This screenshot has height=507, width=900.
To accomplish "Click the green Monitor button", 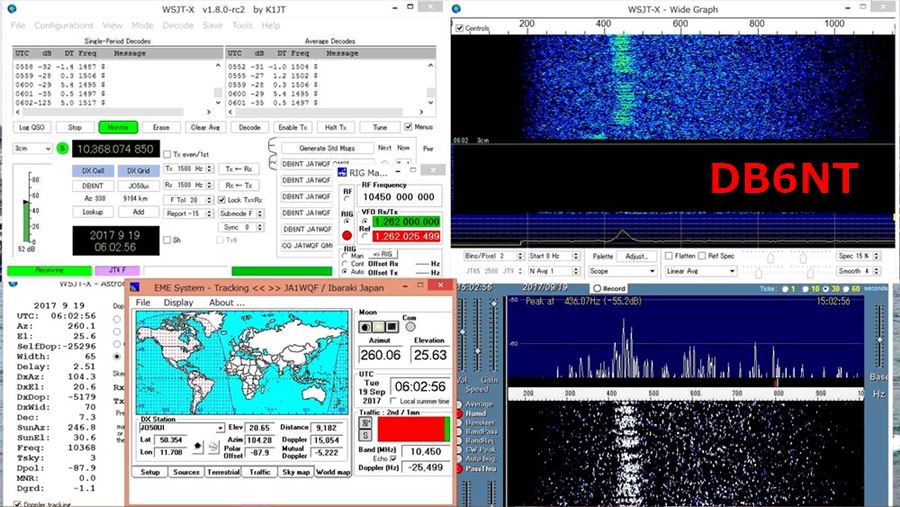I will click(118, 127).
